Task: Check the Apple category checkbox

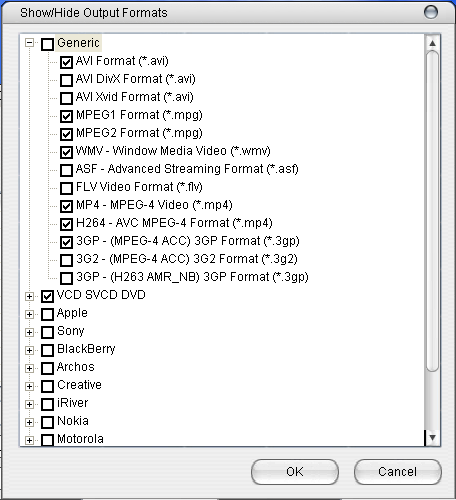Action: pos(47,314)
